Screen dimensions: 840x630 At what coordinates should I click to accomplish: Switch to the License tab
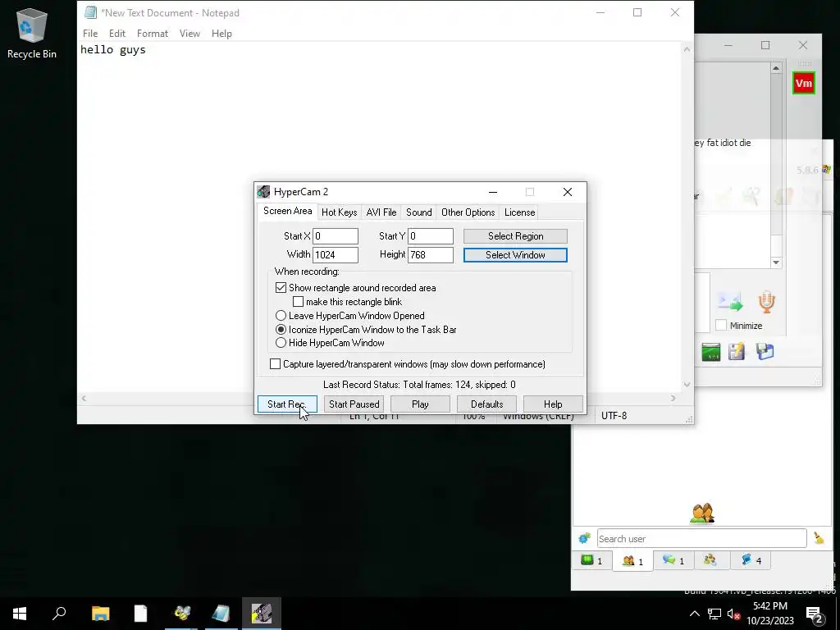519,212
